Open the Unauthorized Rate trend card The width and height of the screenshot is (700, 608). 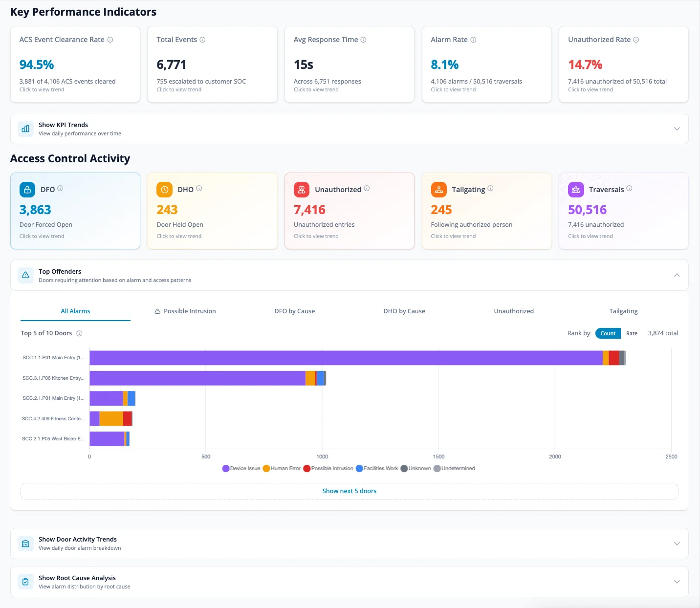point(624,65)
